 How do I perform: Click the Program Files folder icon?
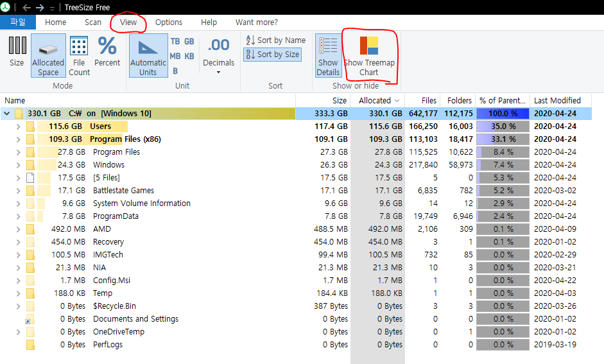point(30,152)
